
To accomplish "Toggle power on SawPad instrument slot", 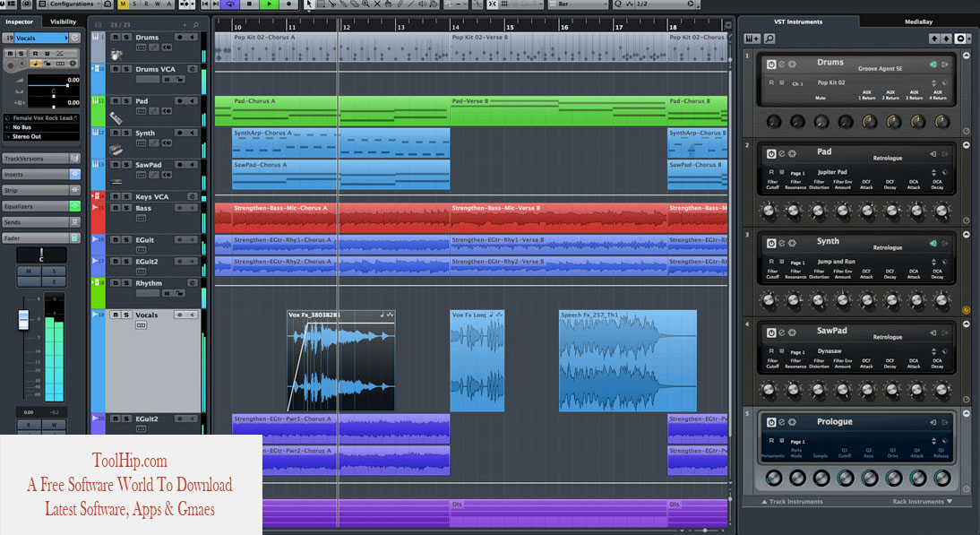I will (x=771, y=332).
